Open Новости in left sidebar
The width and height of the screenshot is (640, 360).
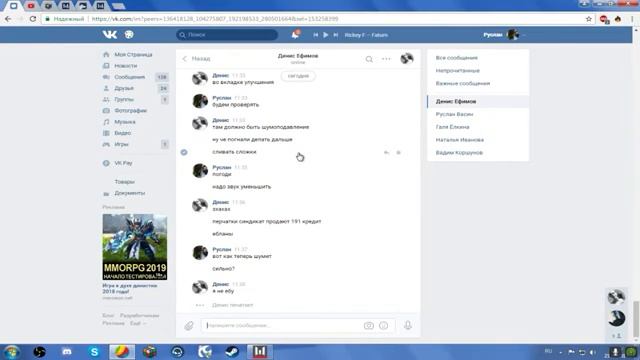(x=126, y=66)
